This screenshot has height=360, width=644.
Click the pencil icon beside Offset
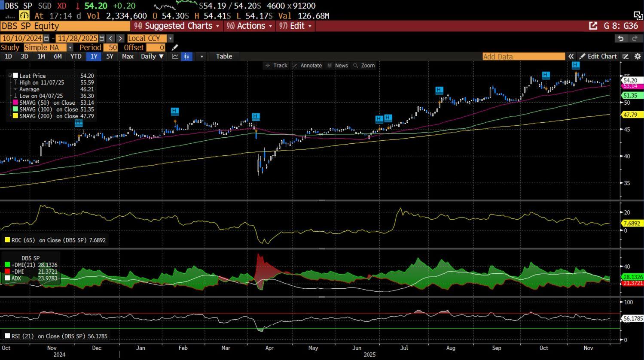174,48
